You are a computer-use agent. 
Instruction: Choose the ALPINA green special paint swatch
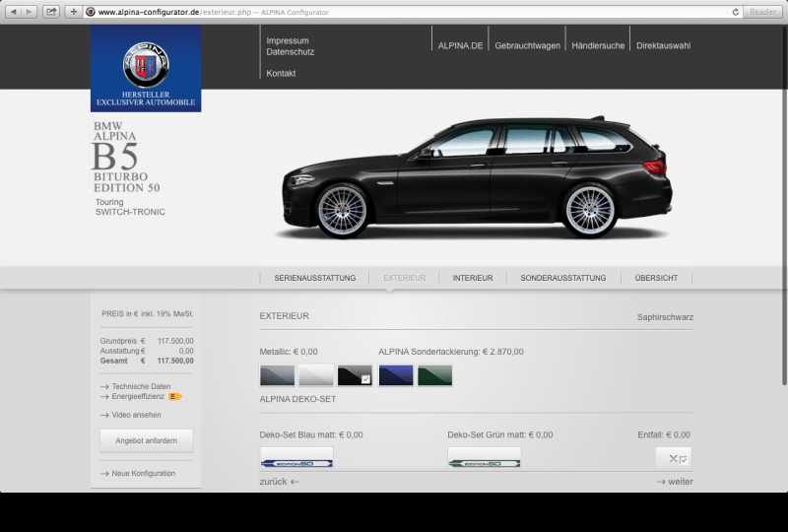tap(434, 375)
